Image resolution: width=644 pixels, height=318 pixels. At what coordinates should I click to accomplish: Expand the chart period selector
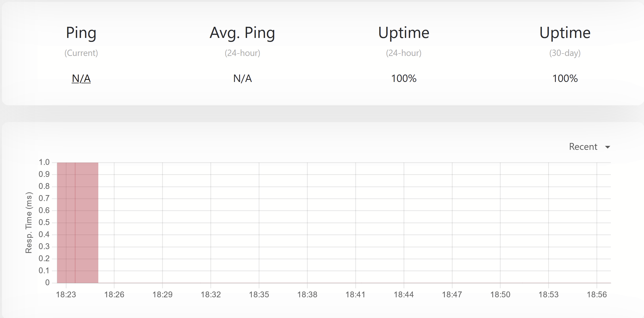[x=589, y=146]
